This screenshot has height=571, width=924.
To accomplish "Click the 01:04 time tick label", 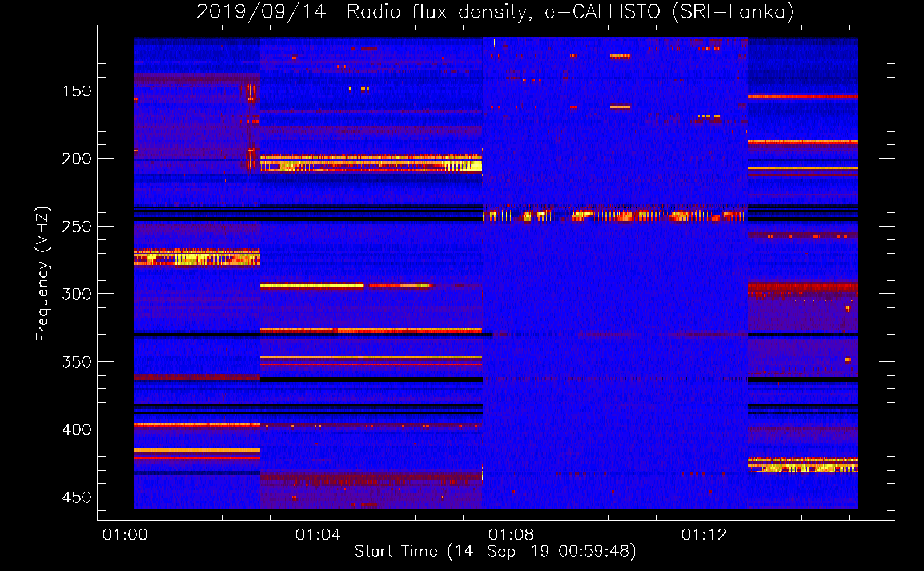I will [x=318, y=535].
